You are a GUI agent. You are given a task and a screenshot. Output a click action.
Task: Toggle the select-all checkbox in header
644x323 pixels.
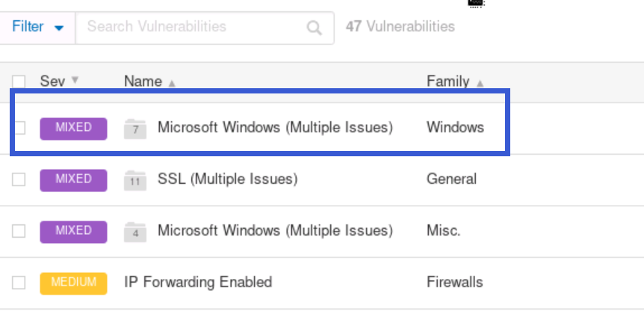tap(19, 81)
